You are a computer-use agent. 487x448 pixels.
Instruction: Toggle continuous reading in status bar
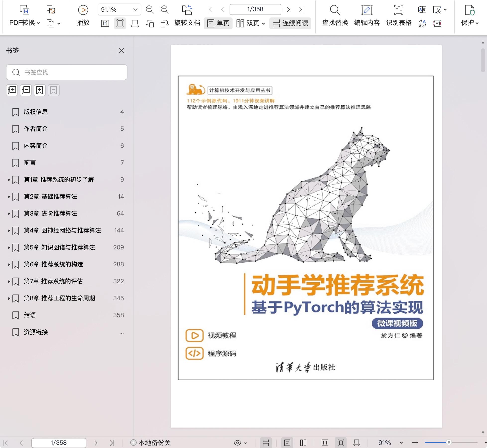[x=266, y=443]
